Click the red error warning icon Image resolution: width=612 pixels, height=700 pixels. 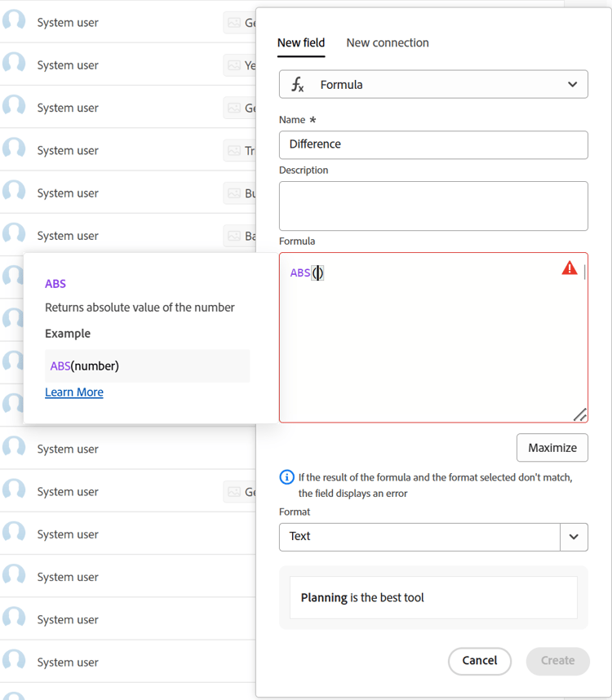click(570, 268)
